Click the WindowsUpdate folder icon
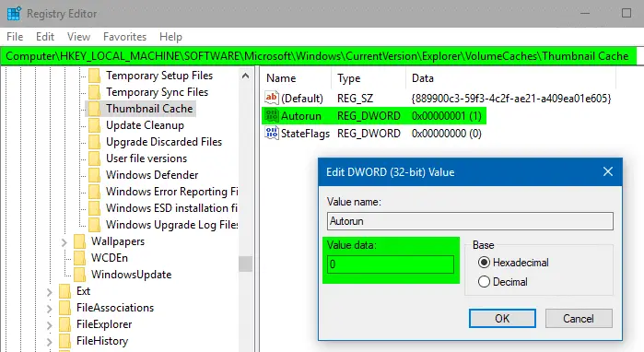Screen dimensions: 644x352 (79, 275)
